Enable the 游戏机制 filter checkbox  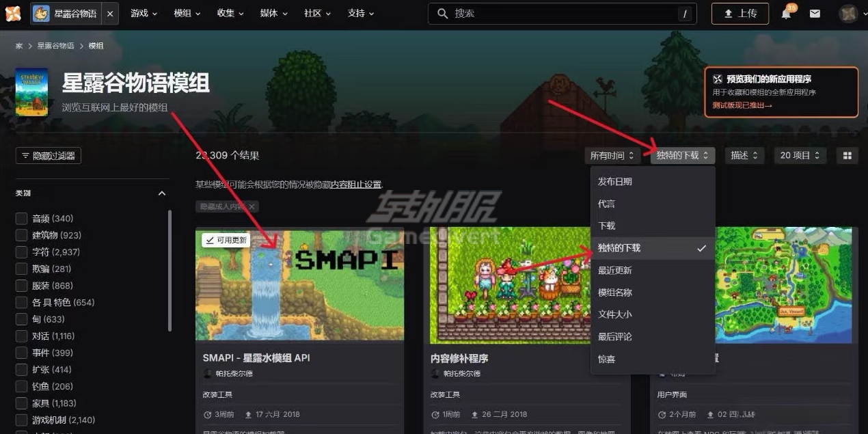[20, 420]
